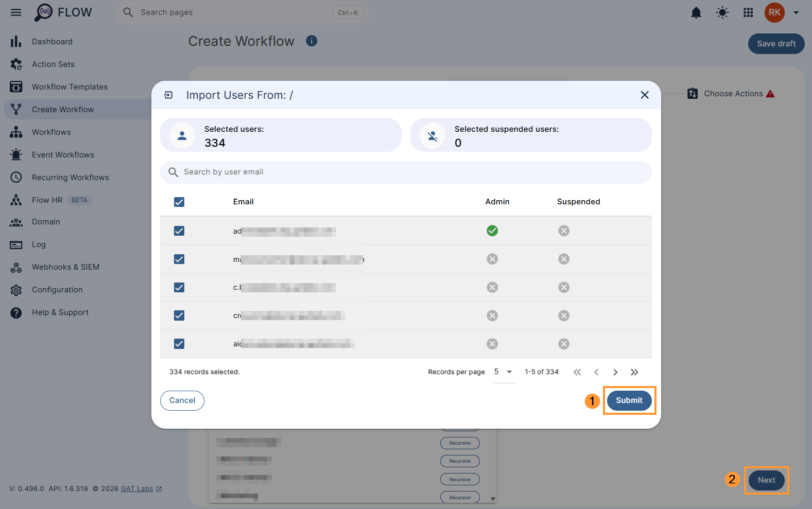Screen dimensions: 812x509
Task: Click the Suspended status icon of 'ai' user
Action: 564,344
